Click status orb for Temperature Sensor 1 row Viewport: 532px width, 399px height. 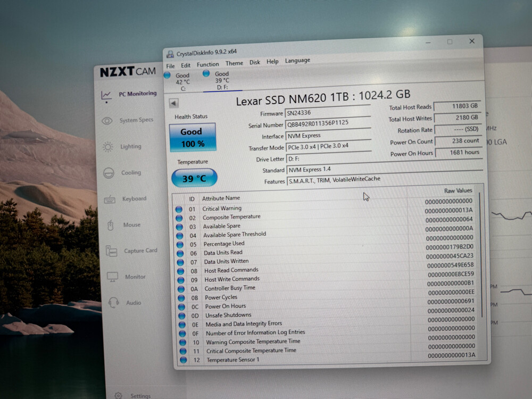[x=184, y=360]
